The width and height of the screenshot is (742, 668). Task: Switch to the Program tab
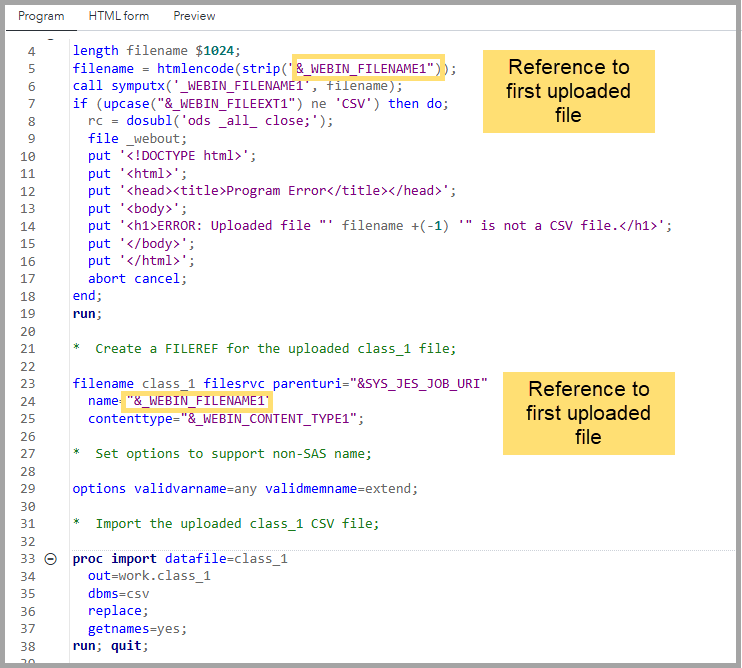point(41,16)
